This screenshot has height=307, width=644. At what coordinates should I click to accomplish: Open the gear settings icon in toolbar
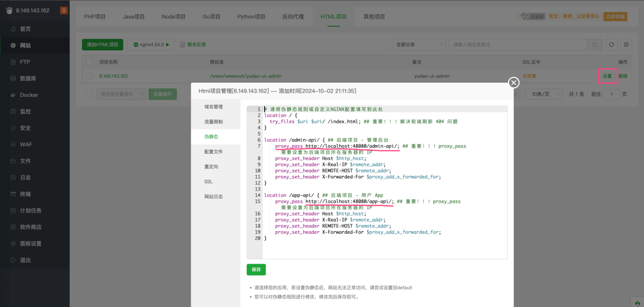pos(626,45)
